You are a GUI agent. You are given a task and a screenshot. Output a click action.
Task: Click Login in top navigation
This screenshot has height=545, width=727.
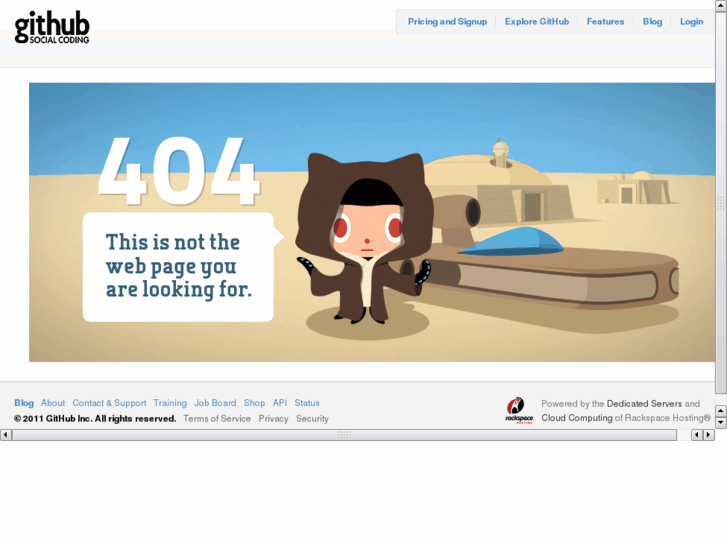[x=691, y=22]
